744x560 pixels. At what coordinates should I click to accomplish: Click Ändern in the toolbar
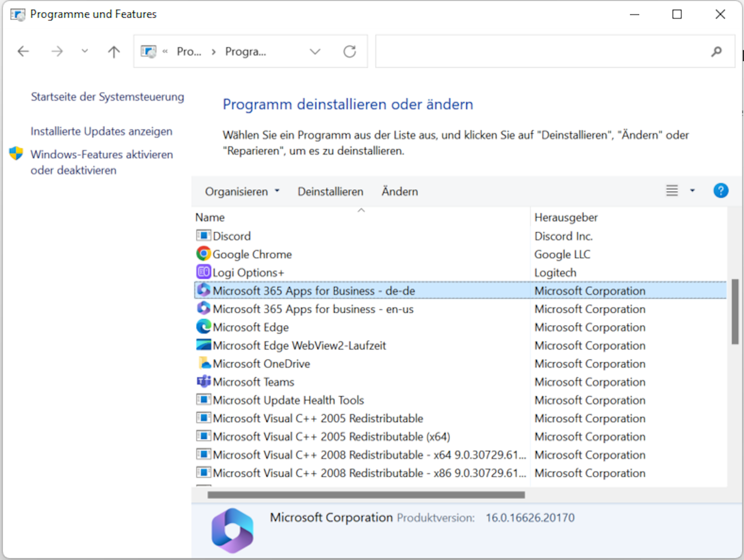pos(399,191)
